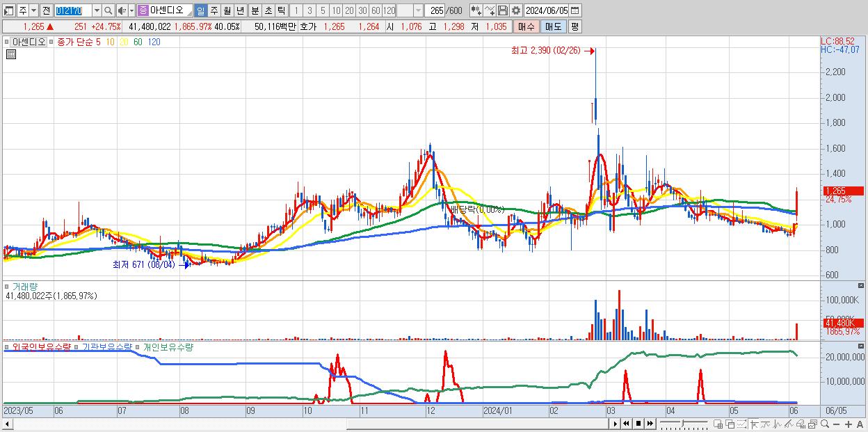The image size is (868, 432).
Task: Click the 평 button
Action: point(574,26)
